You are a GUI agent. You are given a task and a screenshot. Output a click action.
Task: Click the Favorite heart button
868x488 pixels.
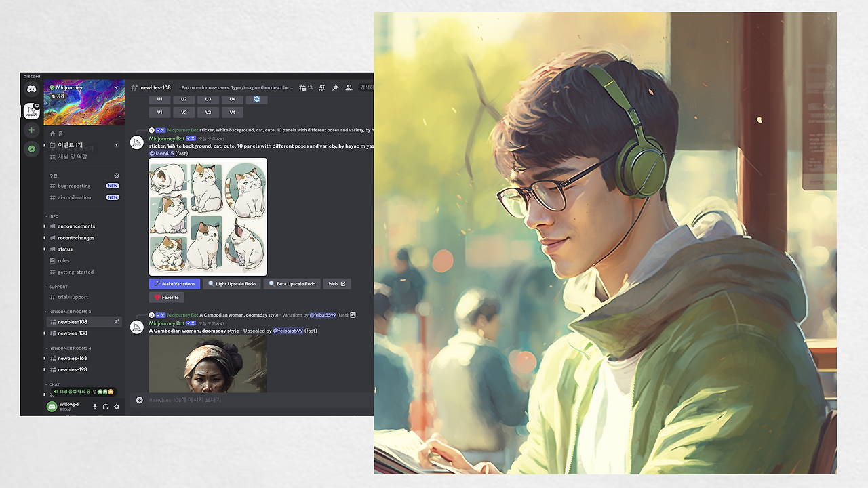167,298
